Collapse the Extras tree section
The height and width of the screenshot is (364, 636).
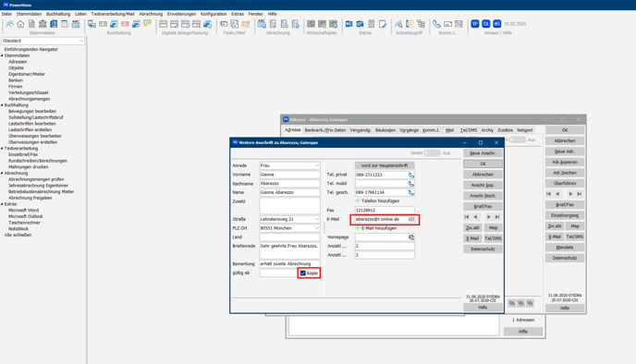coord(2,204)
